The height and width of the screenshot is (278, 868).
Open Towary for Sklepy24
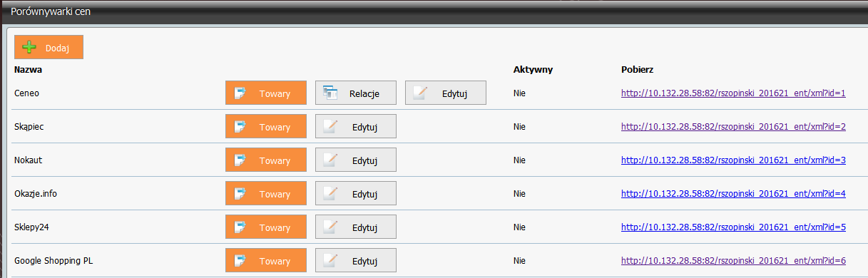266,227
